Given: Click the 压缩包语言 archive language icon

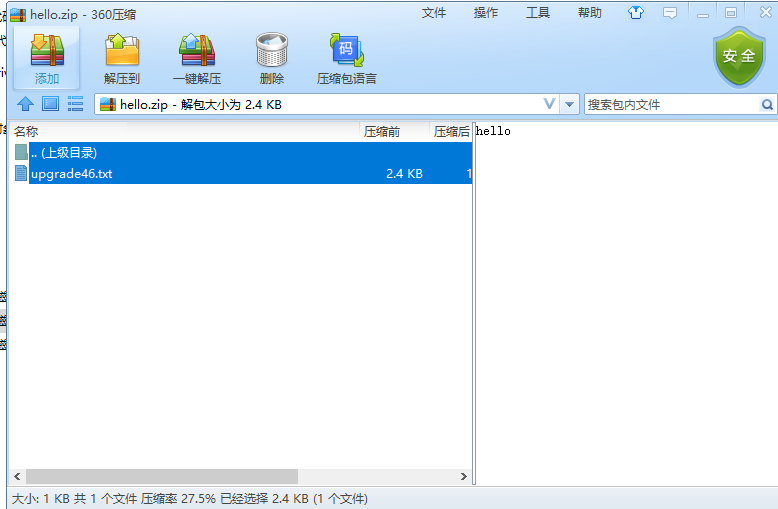Looking at the screenshot, I should coord(347,50).
